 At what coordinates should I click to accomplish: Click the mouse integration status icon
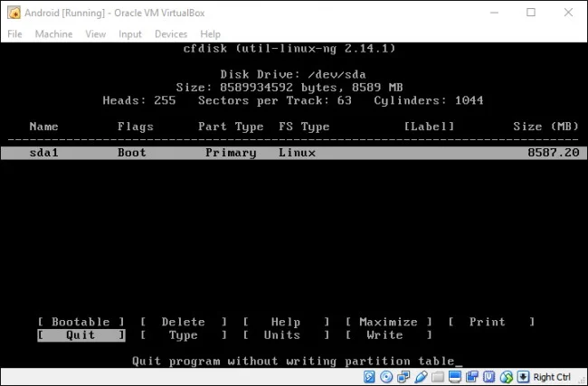click(507, 377)
